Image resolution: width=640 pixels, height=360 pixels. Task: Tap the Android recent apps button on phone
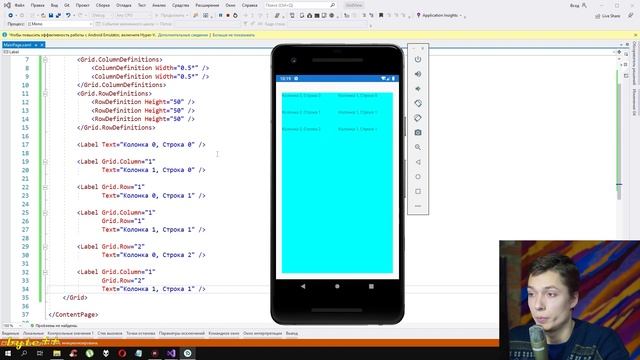coord(371,287)
